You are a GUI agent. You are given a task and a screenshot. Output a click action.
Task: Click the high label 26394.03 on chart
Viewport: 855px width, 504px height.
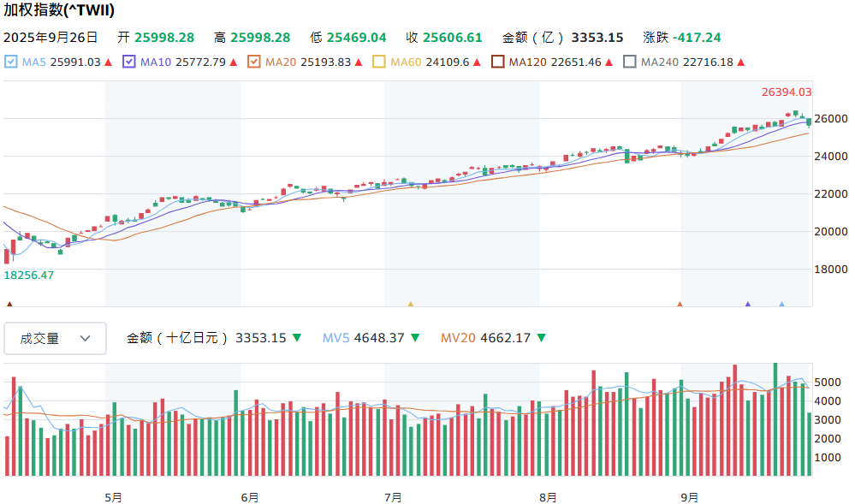tap(787, 92)
